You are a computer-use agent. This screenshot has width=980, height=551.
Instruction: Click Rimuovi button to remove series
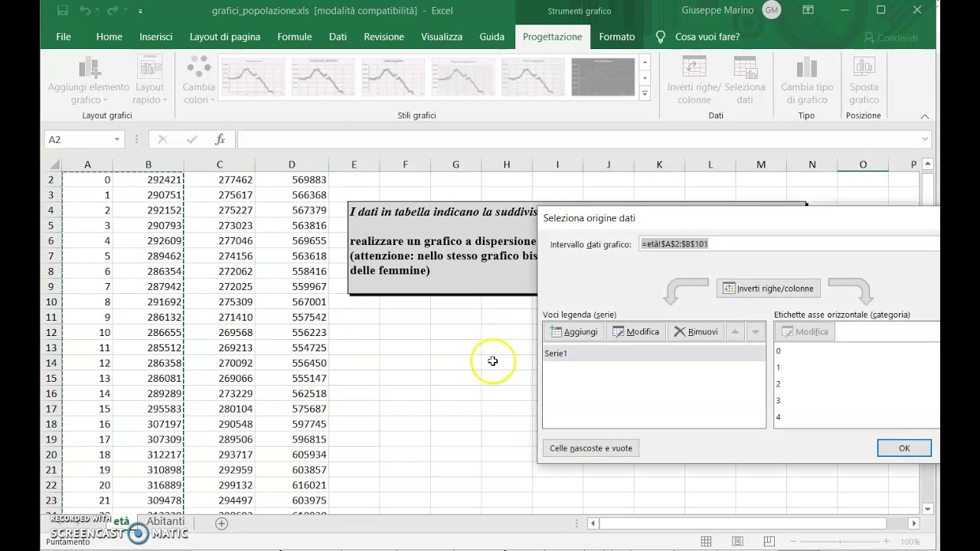click(696, 331)
